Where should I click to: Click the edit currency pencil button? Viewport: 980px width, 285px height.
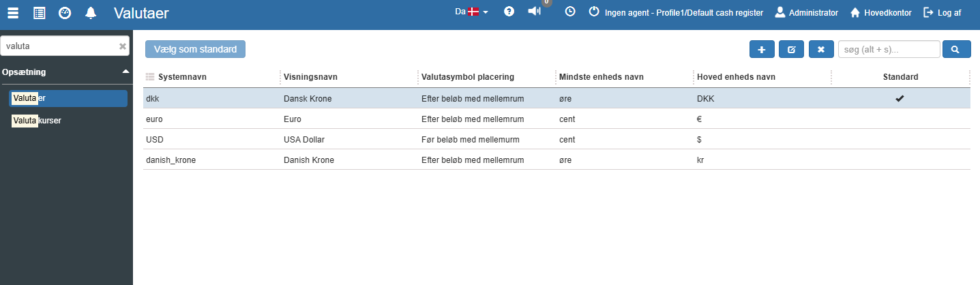792,49
